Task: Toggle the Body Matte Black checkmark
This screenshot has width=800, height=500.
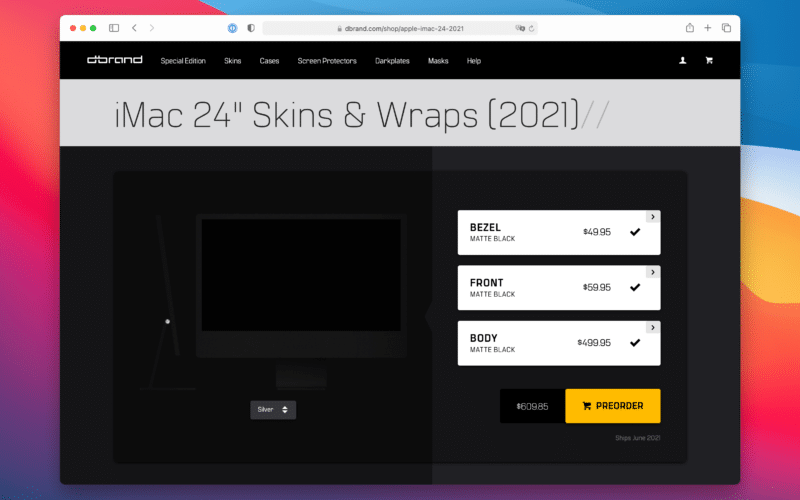Action: (635, 343)
